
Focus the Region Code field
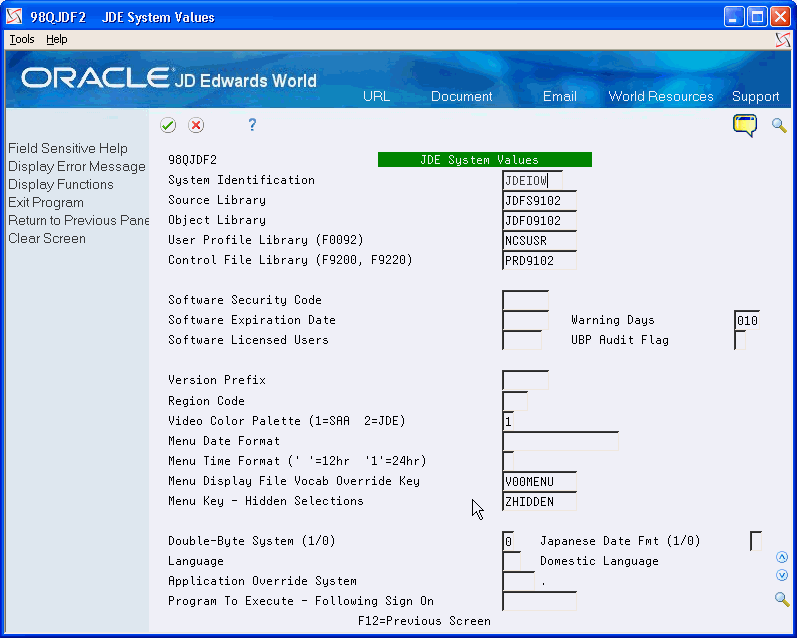515,401
